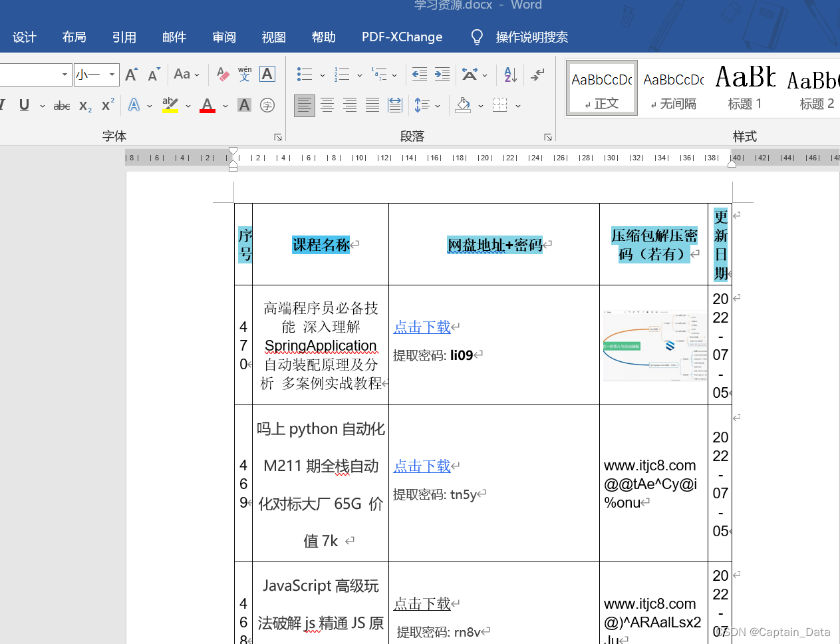Align text left
Screen dimensions: 840x644
pos(305,105)
